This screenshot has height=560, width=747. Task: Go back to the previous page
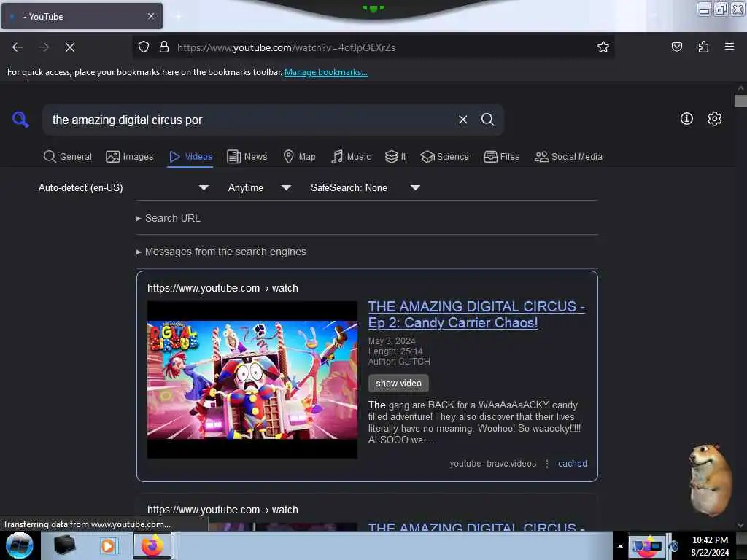[18, 47]
